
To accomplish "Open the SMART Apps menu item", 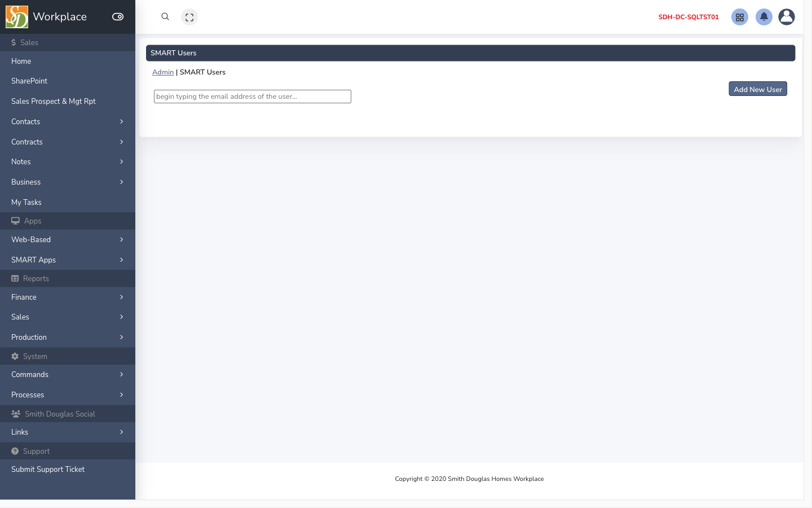I will (x=68, y=260).
